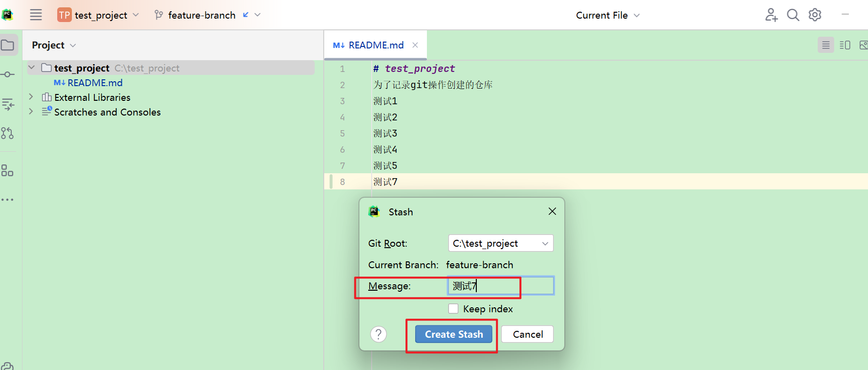
Task: Select the External Libraries tree item
Action: pos(92,97)
